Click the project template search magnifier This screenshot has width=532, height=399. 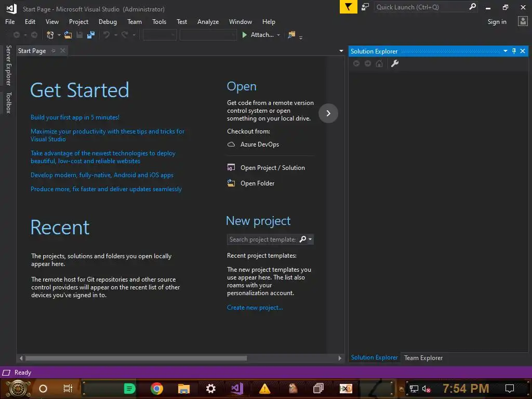(303, 239)
